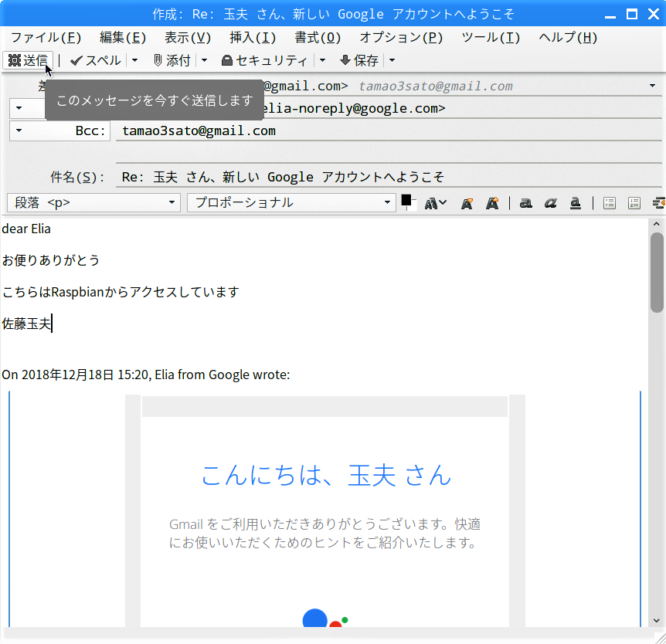
Task: Click the increase font size icon
Action: point(492,204)
